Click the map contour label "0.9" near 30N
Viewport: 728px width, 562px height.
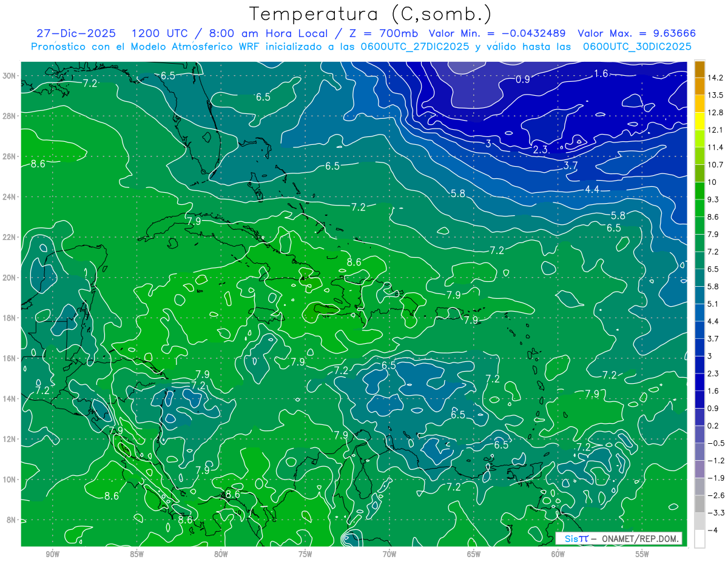pos(522,79)
